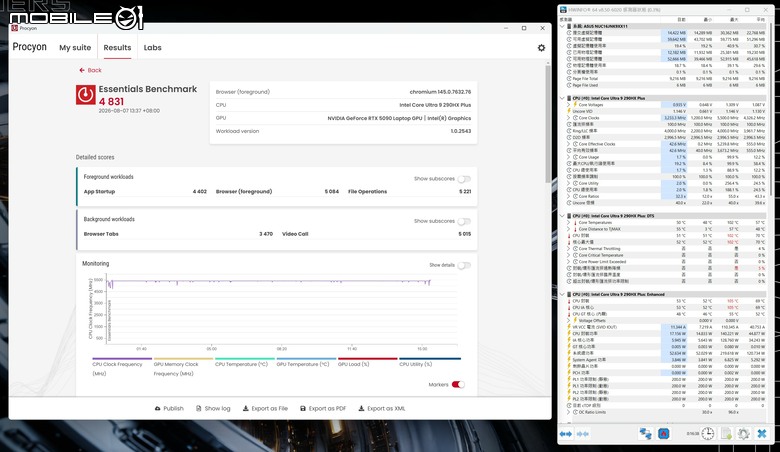This screenshot has width=780, height=452.
Task: Reset HWiNFO clock timer icon
Action: tap(708, 434)
